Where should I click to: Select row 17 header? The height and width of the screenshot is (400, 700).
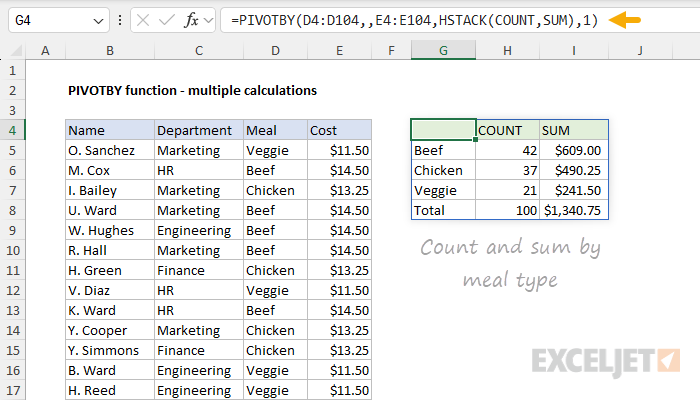point(12,391)
